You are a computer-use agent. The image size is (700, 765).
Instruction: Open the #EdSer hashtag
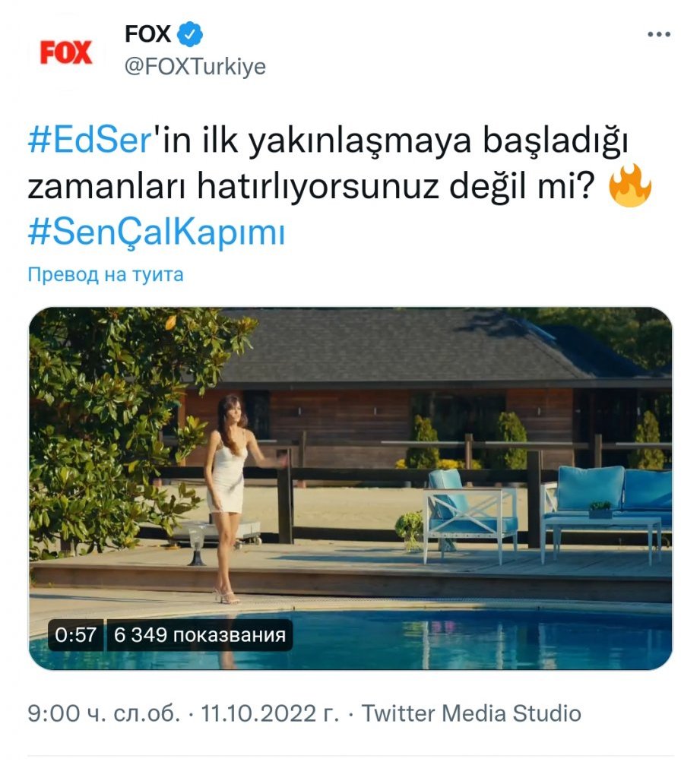(90, 141)
